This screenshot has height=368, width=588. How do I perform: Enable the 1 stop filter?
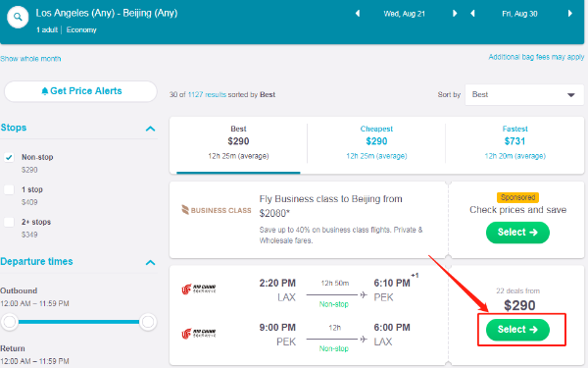click(9, 189)
